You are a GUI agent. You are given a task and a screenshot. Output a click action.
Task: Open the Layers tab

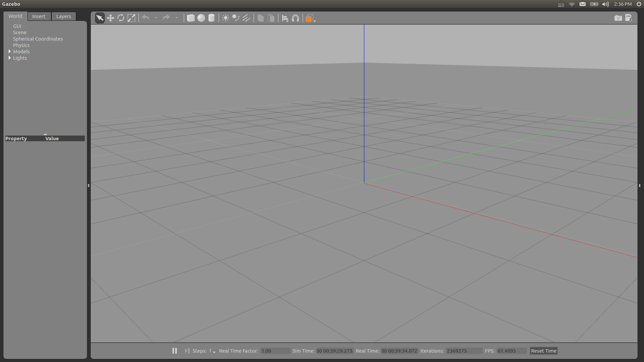[x=63, y=16]
